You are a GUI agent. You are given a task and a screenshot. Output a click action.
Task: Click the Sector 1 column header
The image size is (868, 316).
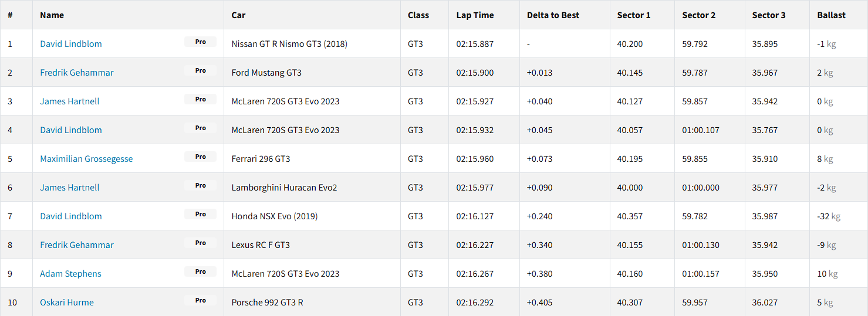(x=633, y=15)
